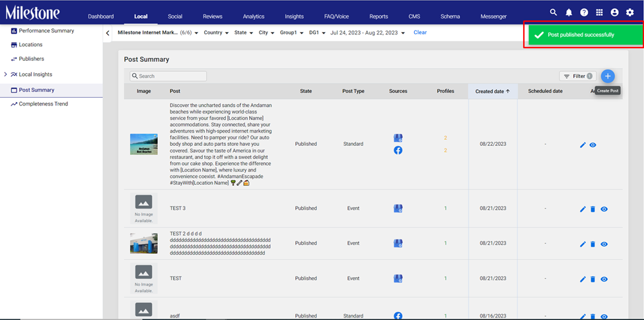Click in the Search posts field
This screenshot has width=644, height=320.
[168, 77]
